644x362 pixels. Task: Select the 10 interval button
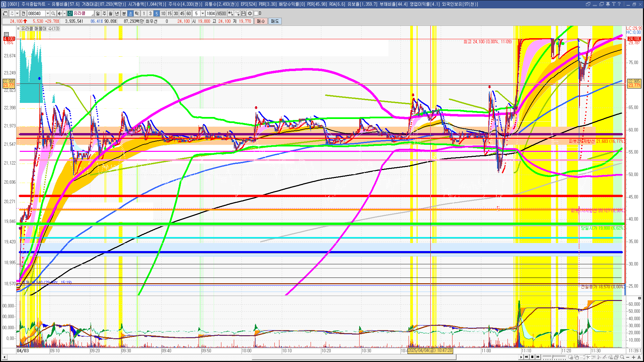click(x=163, y=13)
